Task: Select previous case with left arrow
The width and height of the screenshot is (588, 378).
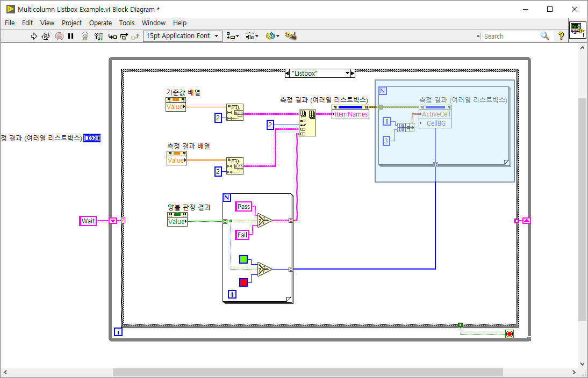Action: [x=287, y=74]
